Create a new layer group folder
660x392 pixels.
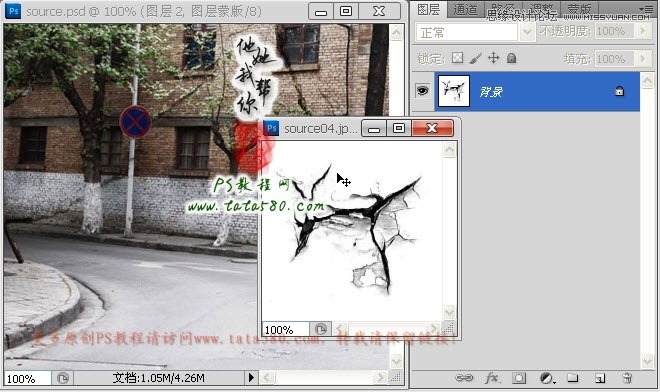572,378
